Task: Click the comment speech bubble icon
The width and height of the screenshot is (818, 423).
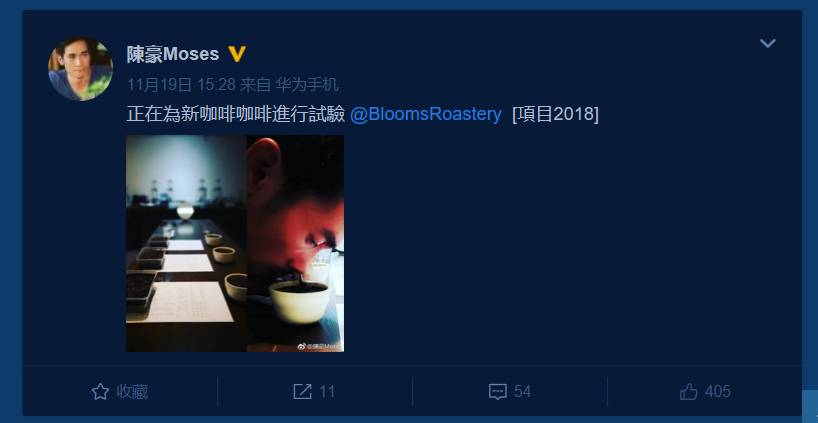Action: click(x=497, y=392)
